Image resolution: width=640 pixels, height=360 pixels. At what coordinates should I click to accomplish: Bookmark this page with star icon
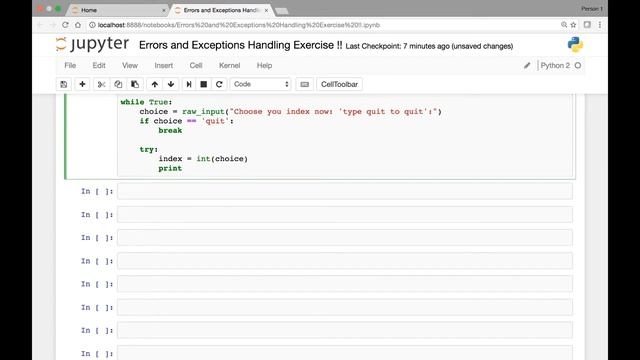coord(573,25)
